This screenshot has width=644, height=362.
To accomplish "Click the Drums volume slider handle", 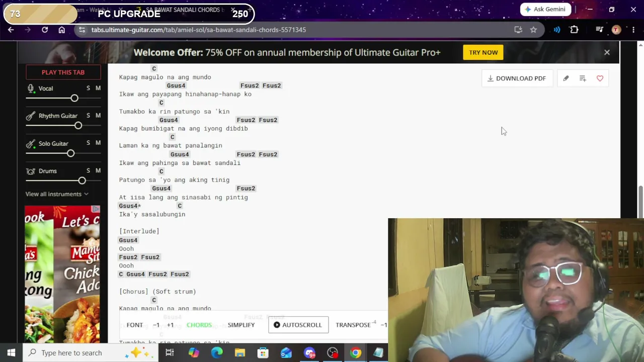I will (x=82, y=180).
